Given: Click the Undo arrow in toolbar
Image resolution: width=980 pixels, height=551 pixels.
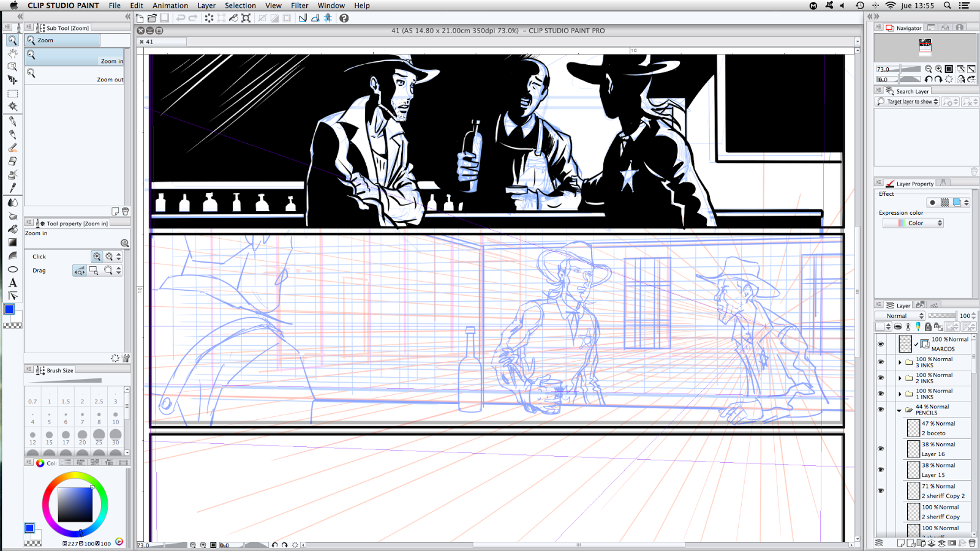Looking at the screenshot, I should pos(180,18).
